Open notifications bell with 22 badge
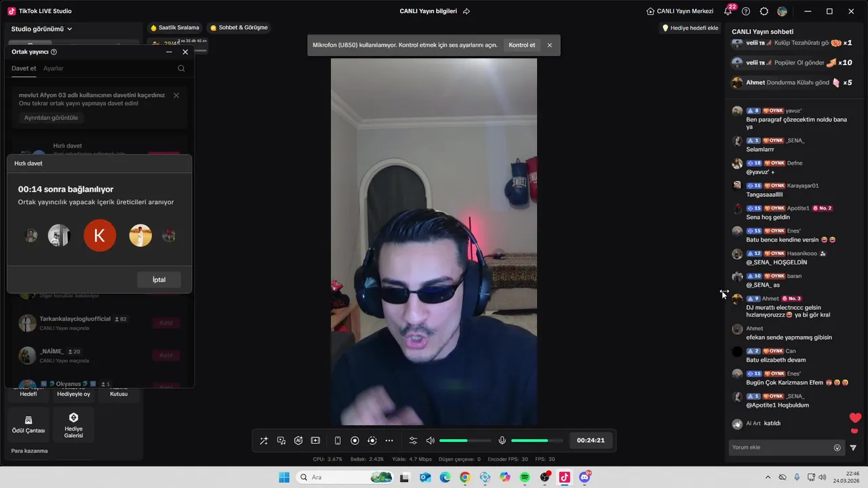 point(728,11)
